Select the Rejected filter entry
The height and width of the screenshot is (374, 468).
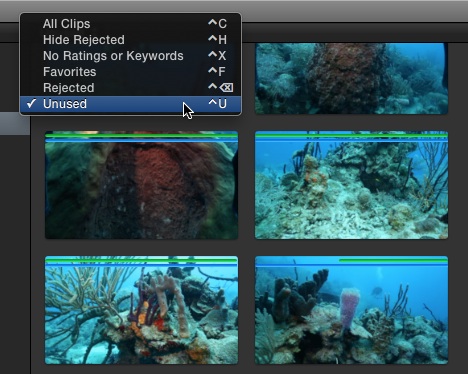pyautogui.click(x=130, y=88)
